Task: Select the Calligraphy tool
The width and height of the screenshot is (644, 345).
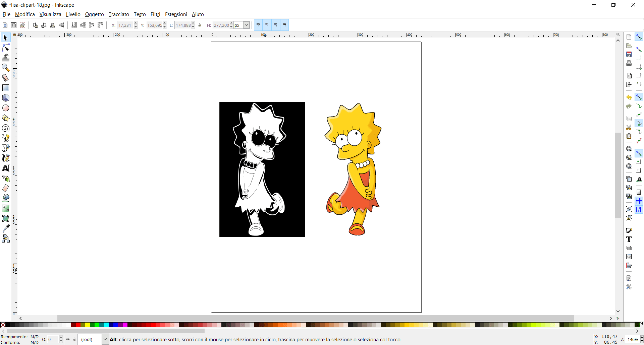Action: tap(5, 158)
